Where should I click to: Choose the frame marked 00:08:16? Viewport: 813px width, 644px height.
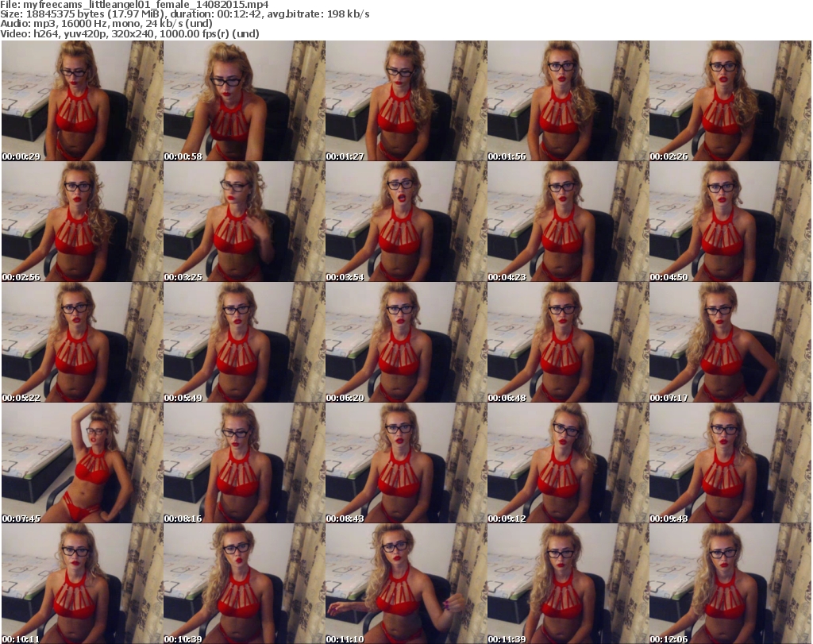coord(245,463)
